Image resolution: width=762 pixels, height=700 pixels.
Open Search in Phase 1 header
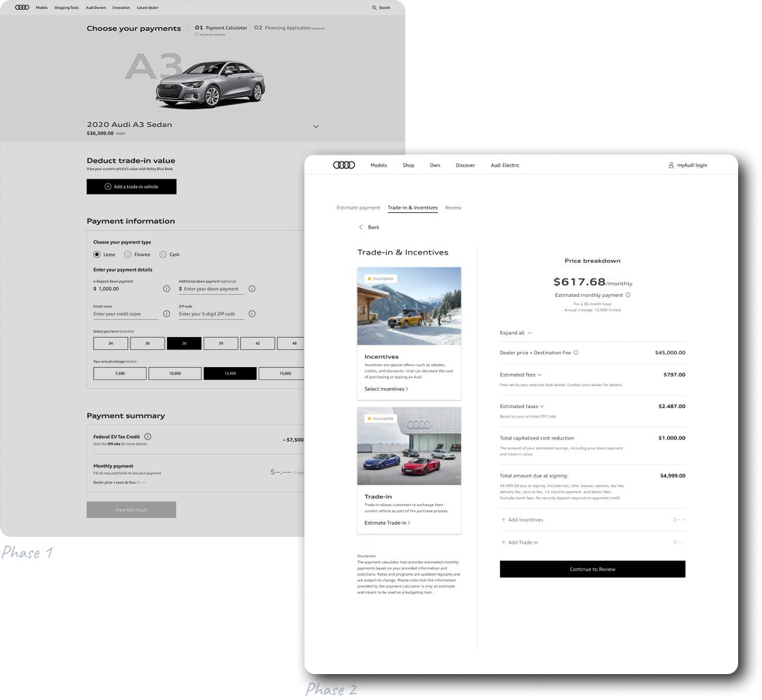coord(381,8)
